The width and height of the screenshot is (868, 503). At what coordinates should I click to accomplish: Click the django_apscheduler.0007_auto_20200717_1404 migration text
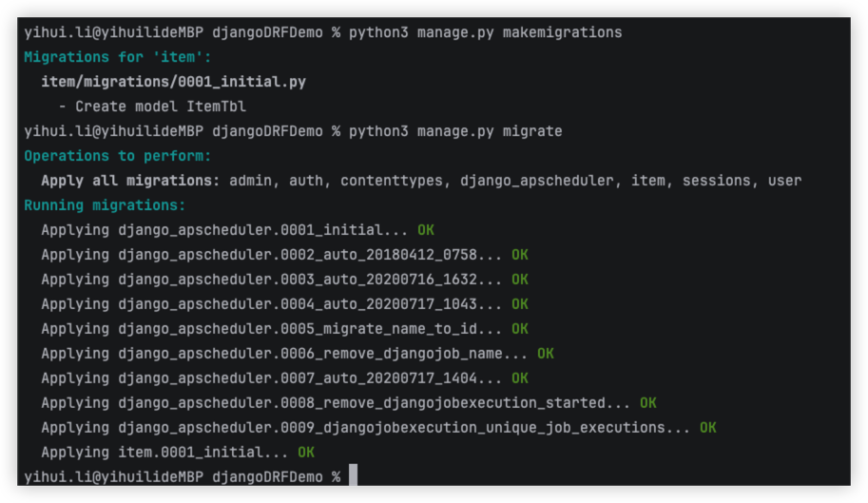(310, 378)
